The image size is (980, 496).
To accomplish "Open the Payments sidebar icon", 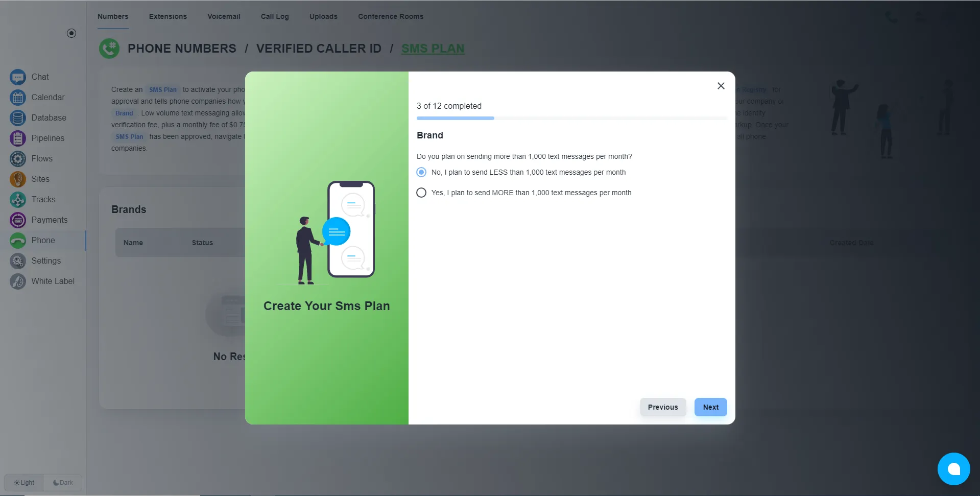I will (x=18, y=220).
